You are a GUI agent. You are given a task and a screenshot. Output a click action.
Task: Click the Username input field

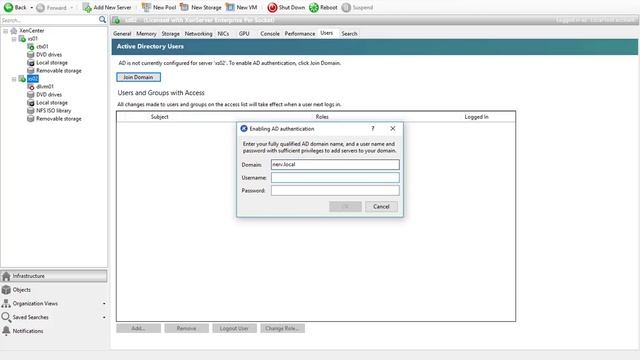[x=335, y=178]
